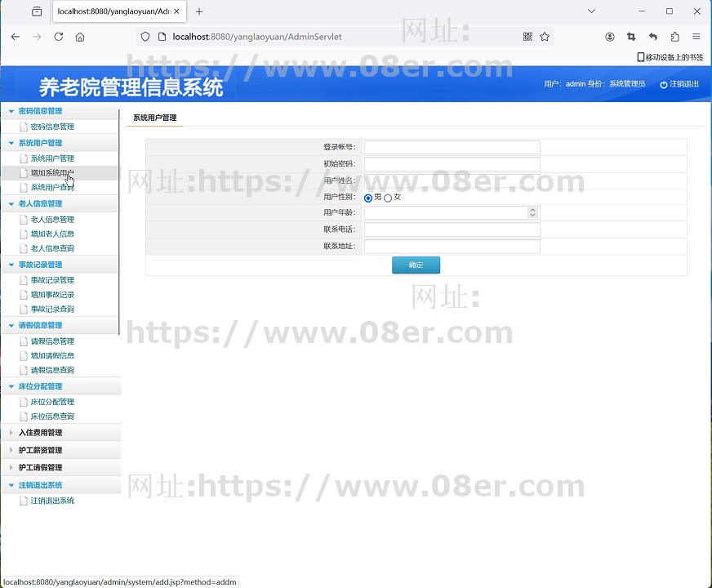Viewport: 712px width, 588px height.
Task: Open 增加事故记录 in the sidebar
Action: click(x=52, y=295)
